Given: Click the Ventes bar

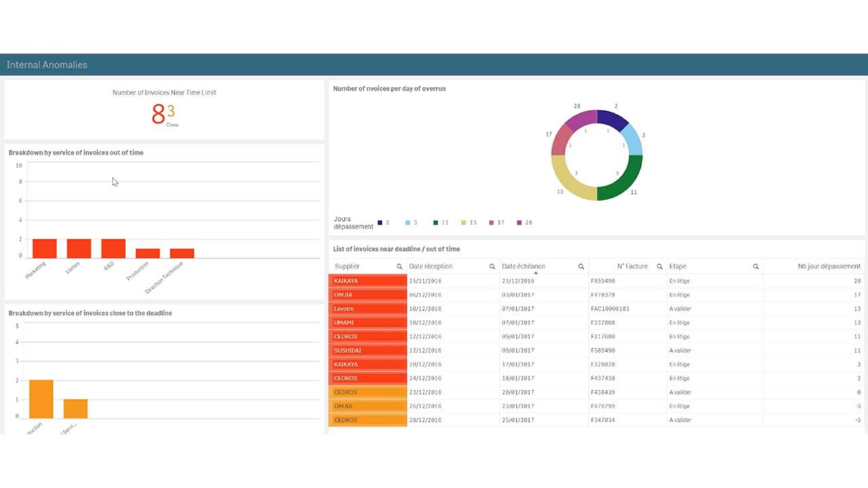Looking at the screenshot, I should click(x=79, y=248).
